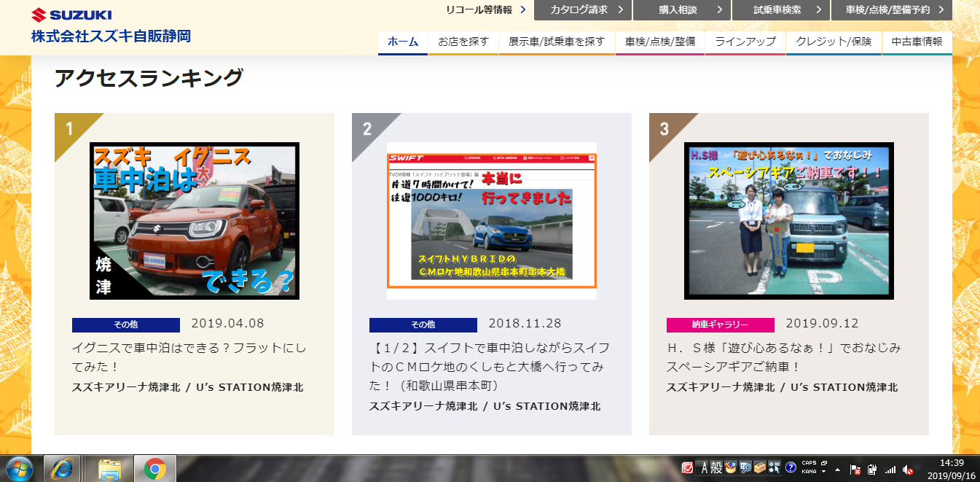This screenshot has height=482, width=980.
Task: Click the date text 2018.11.28
Action: [525, 324]
